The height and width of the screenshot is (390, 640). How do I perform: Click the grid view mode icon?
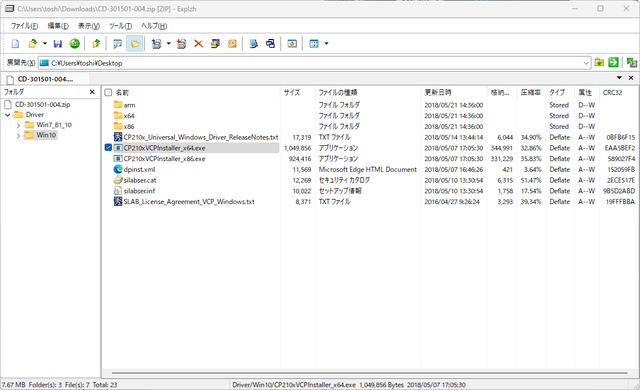[x=314, y=44]
